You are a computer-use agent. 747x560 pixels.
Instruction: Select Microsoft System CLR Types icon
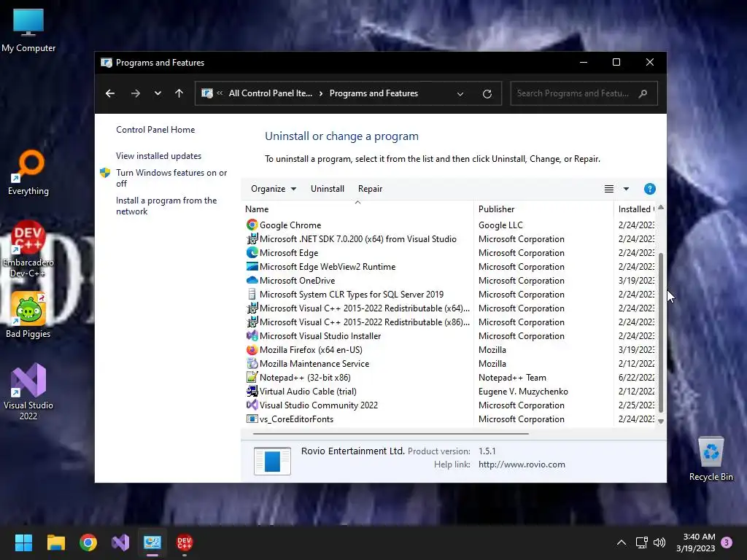click(252, 294)
